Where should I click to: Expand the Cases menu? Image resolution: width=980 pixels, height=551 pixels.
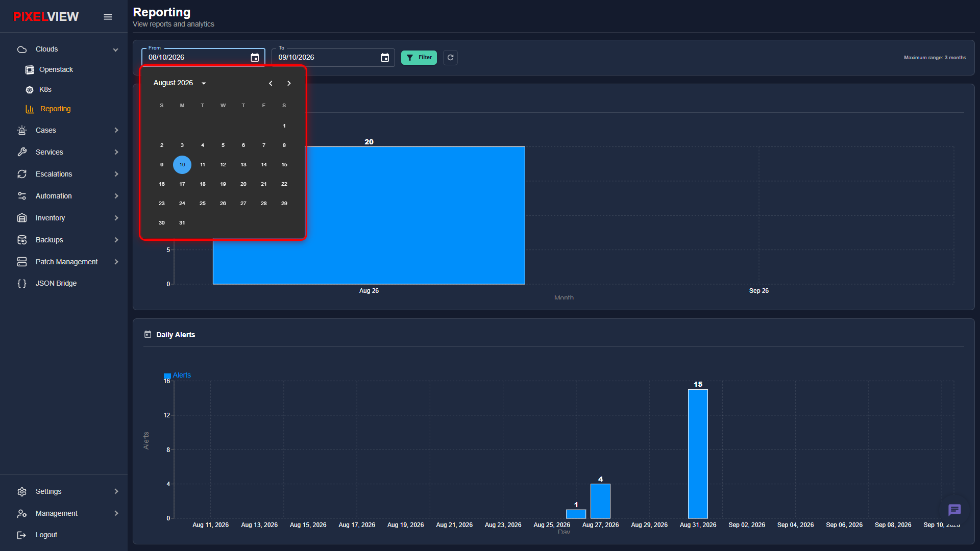[116, 131]
